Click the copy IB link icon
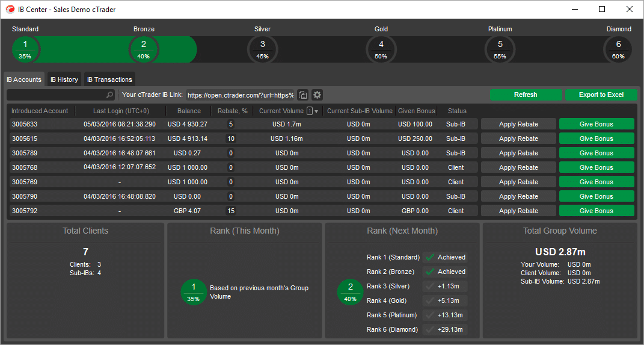 coord(303,95)
